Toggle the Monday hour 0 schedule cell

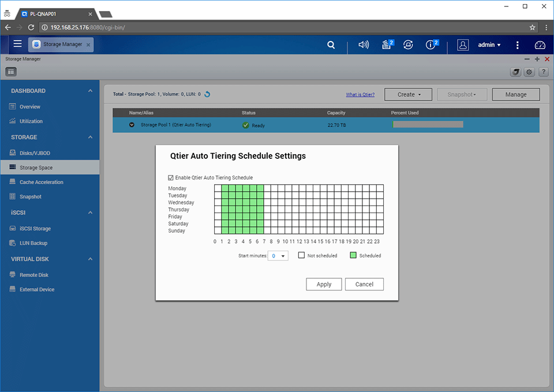point(218,188)
